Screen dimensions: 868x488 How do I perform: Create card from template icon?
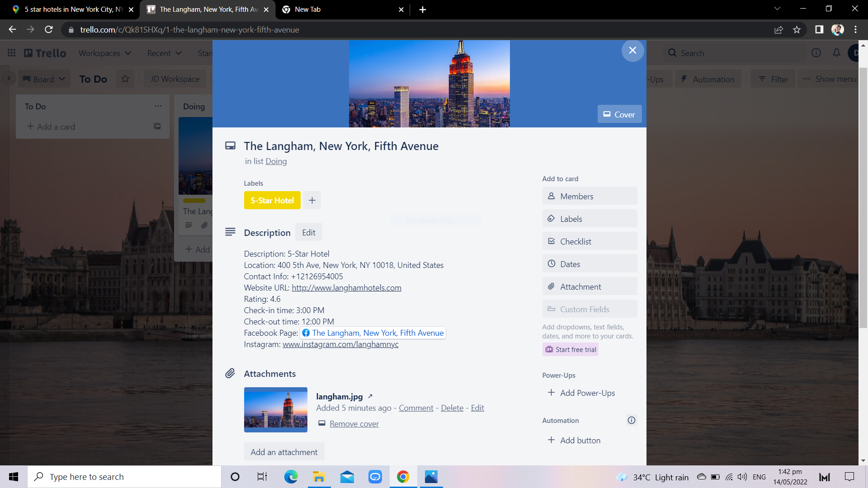click(157, 126)
